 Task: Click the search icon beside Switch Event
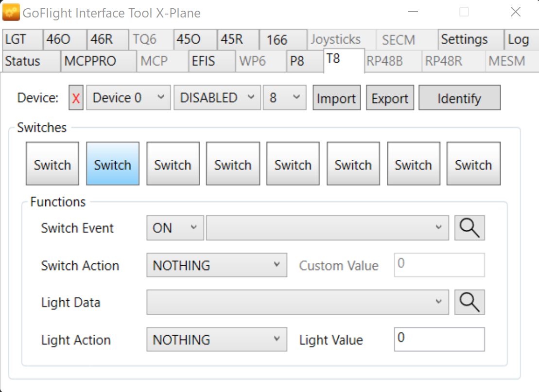point(469,228)
